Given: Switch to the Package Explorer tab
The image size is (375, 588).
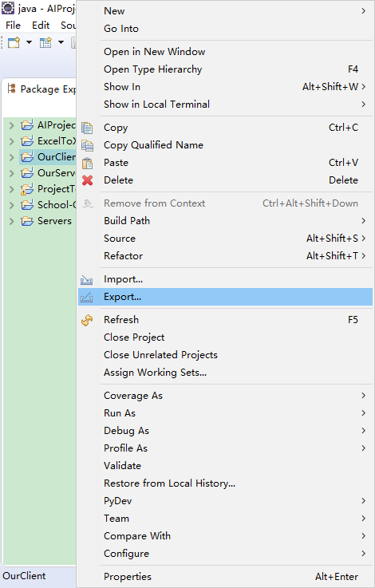Looking at the screenshot, I should click(x=41, y=89).
